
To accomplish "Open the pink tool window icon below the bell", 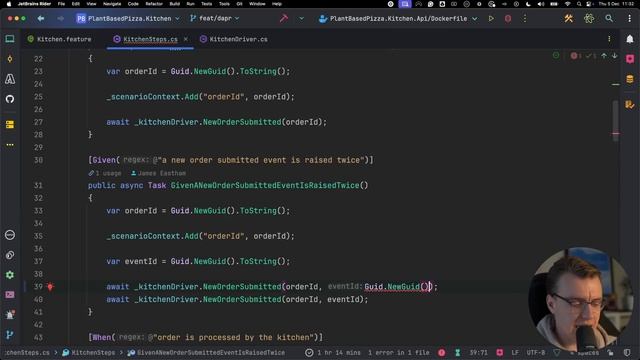I will tap(630, 59).
